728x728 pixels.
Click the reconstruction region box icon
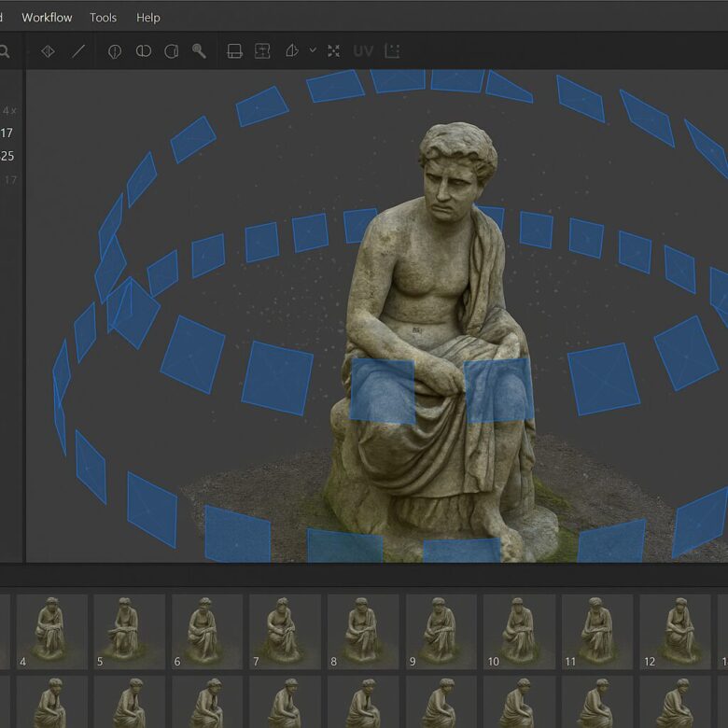click(x=234, y=51)
